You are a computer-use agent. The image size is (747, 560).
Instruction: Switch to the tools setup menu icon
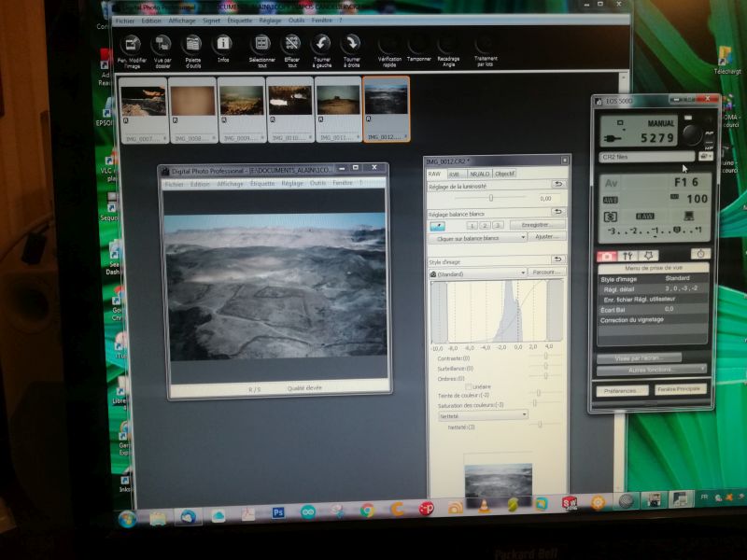coord(629,254)
